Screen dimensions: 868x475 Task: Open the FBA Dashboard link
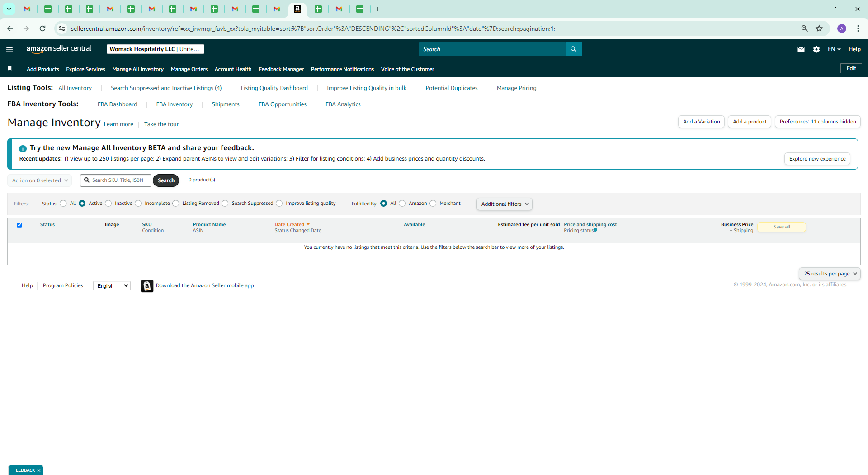(x=117, y=104)
